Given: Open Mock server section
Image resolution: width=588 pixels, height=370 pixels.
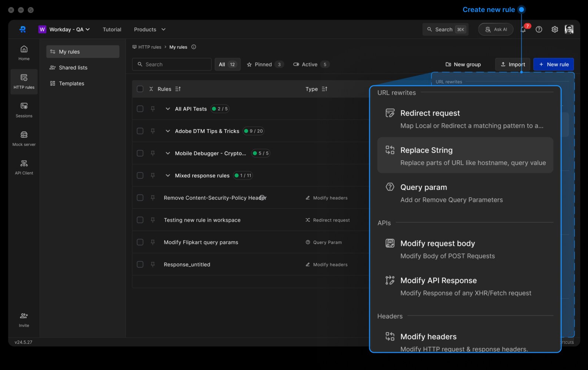Looking at the screenshot, I should [24, 138].
